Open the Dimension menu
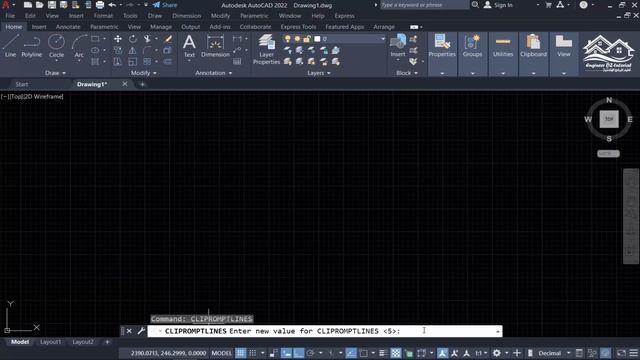Image resolution: width=640 pixels, height=360 pixels. pyautogui.click(x=187, y=16)
